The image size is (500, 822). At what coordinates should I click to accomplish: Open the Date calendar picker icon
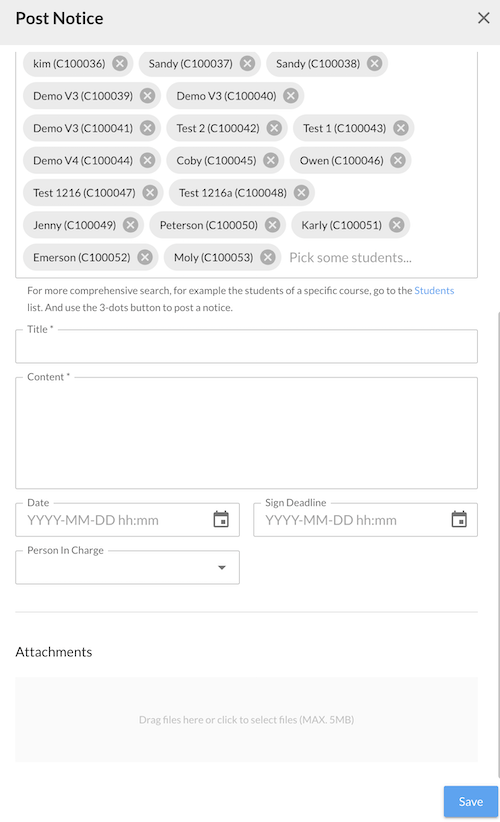(221, 520)
